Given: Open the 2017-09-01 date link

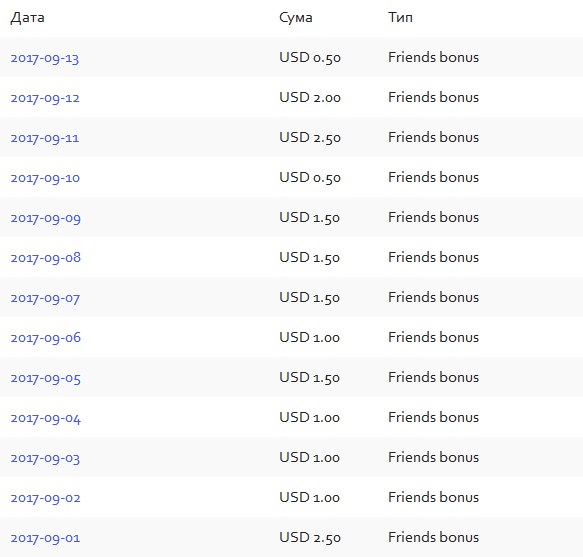Looking at the screenshot, I should (45, 538).
